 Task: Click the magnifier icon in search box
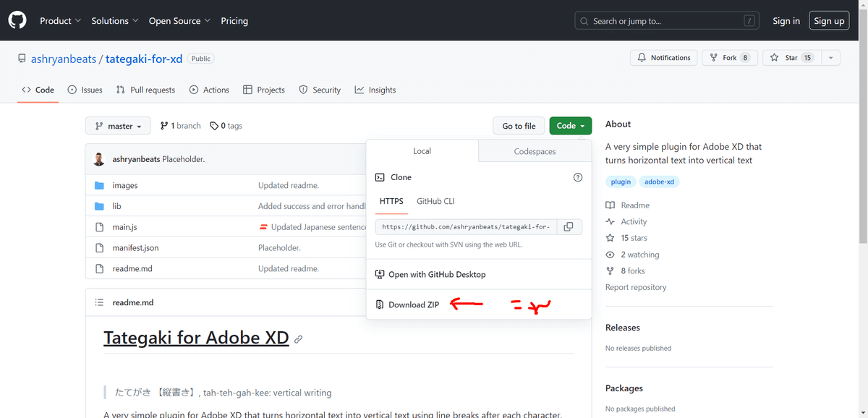click(x=584, y=21)
